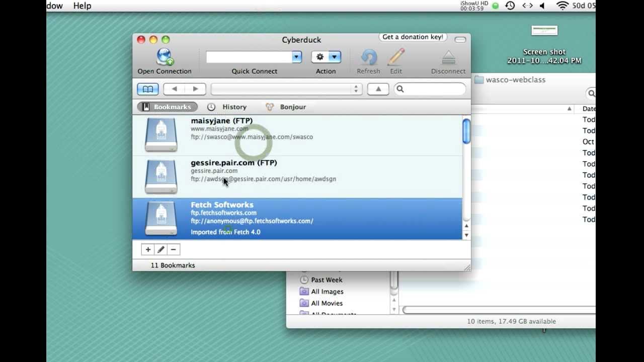Click the Refresh toolbar icon
This screenshot has height=362, width=644.
pyautogui.click(x=368, y=57)
